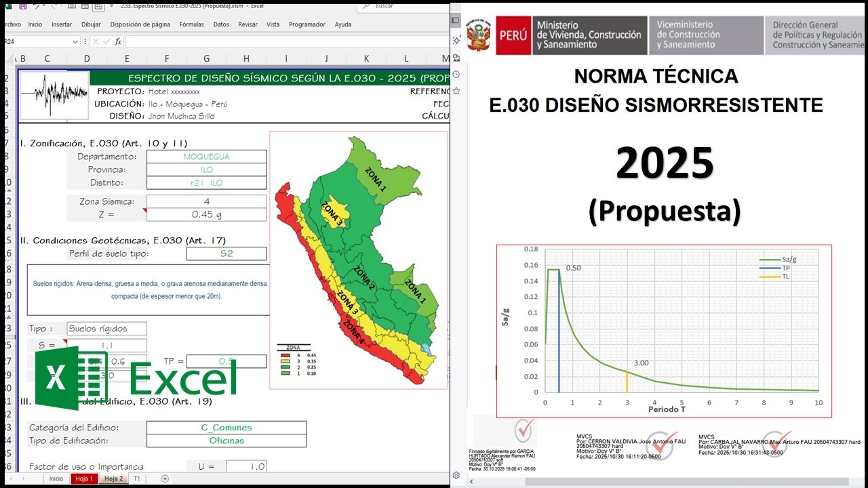868x488 pixels.
Task: Click the Insert Function fx icon
Action: pos(118,42)
